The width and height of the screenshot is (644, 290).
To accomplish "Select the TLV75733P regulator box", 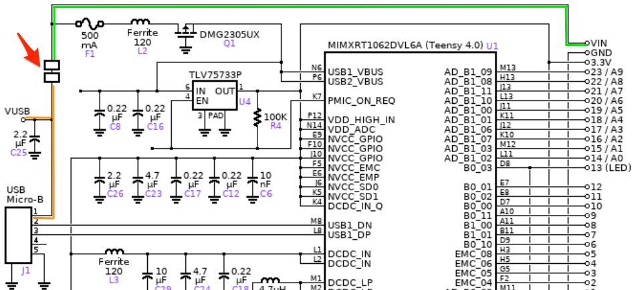I will click(x=215, y=95).
